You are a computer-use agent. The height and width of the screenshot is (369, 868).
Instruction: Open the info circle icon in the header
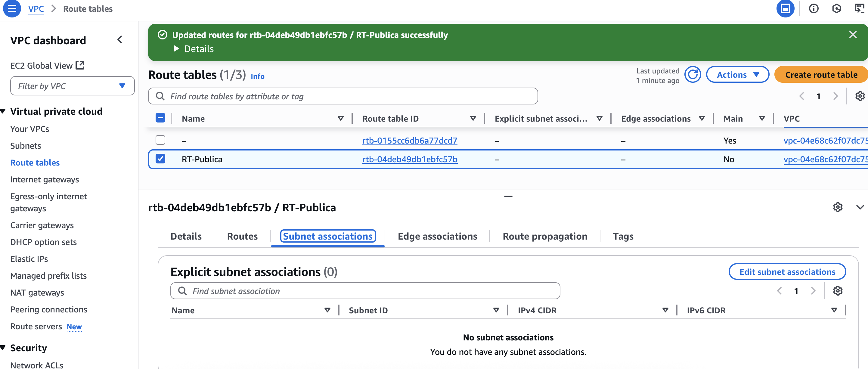pos(814,9)
